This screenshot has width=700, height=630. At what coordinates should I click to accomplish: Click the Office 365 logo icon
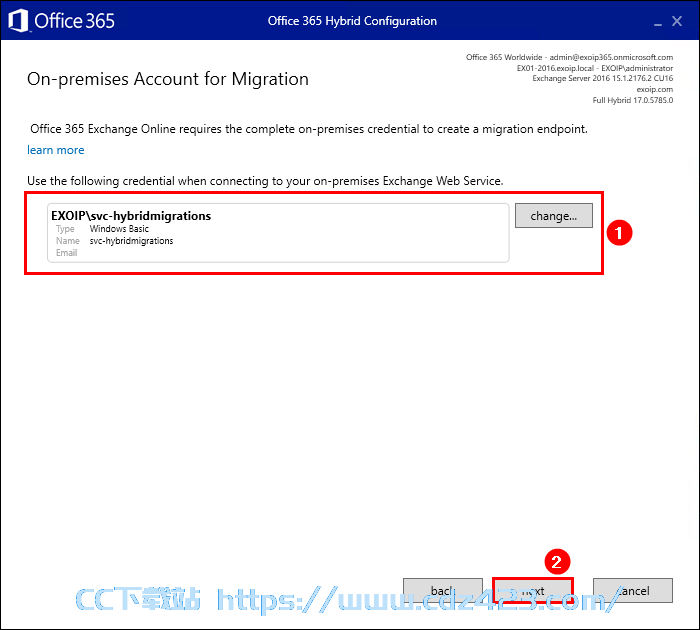pos(18,21)
